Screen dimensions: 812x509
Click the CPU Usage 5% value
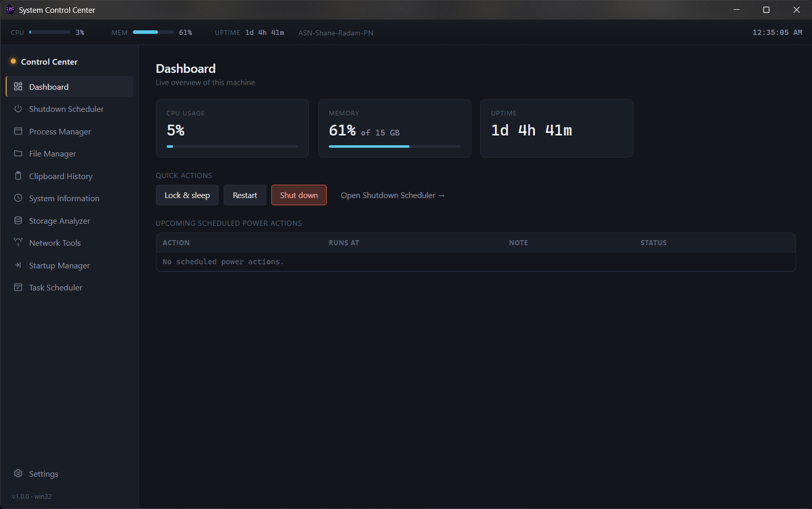tap(175, 130)
